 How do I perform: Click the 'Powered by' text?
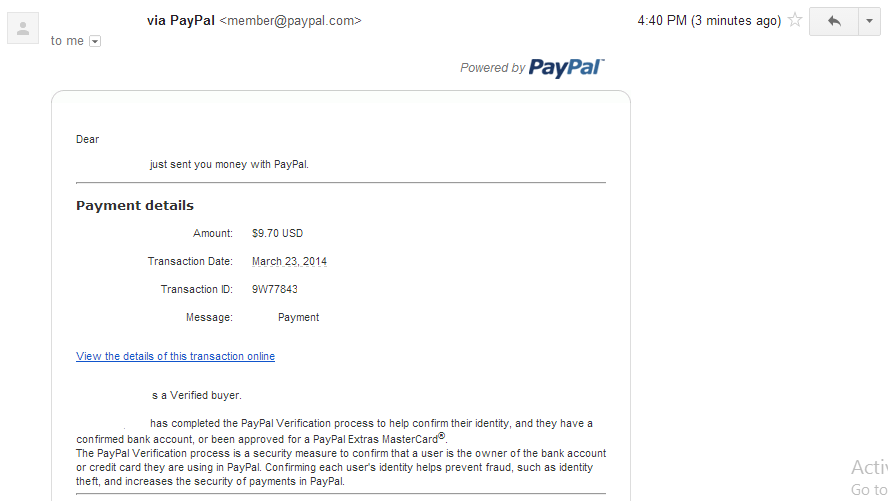pos(492,68)
